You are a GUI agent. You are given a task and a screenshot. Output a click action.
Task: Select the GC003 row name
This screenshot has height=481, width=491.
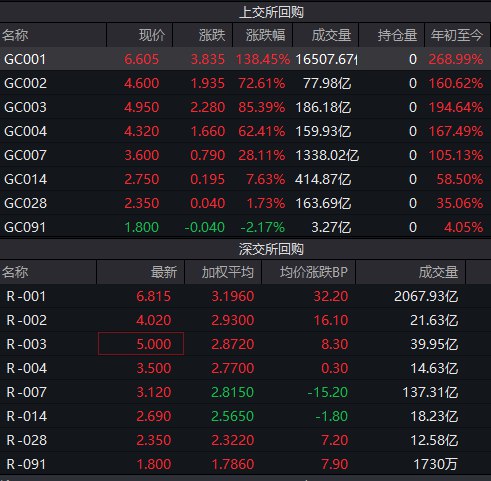pyautogui.click(x=25, y=107)
